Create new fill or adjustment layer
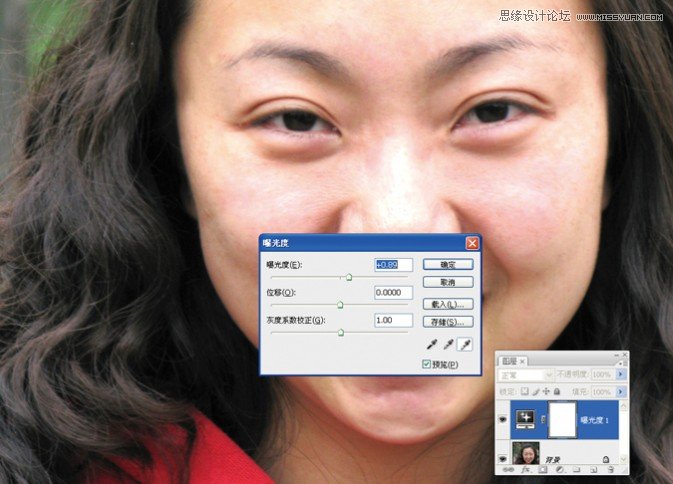The height and width of the screenshot is (484, 673). coord(560,469)
